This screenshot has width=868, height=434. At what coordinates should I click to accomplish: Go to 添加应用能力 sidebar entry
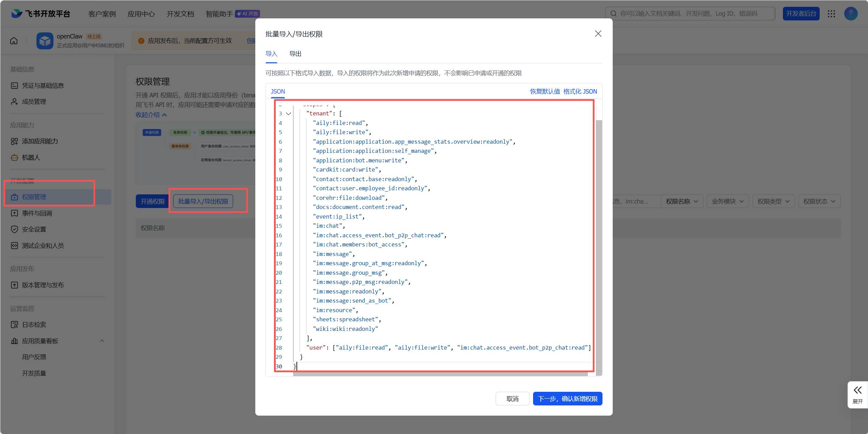pyautogui.click(x=40, y=141)
